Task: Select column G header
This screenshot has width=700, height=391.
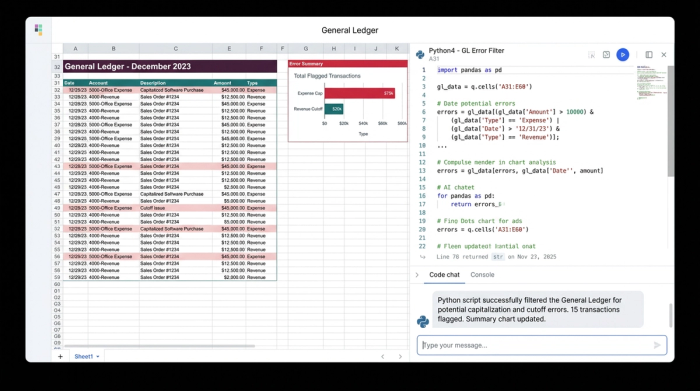Action: click(x=306, y=49)
